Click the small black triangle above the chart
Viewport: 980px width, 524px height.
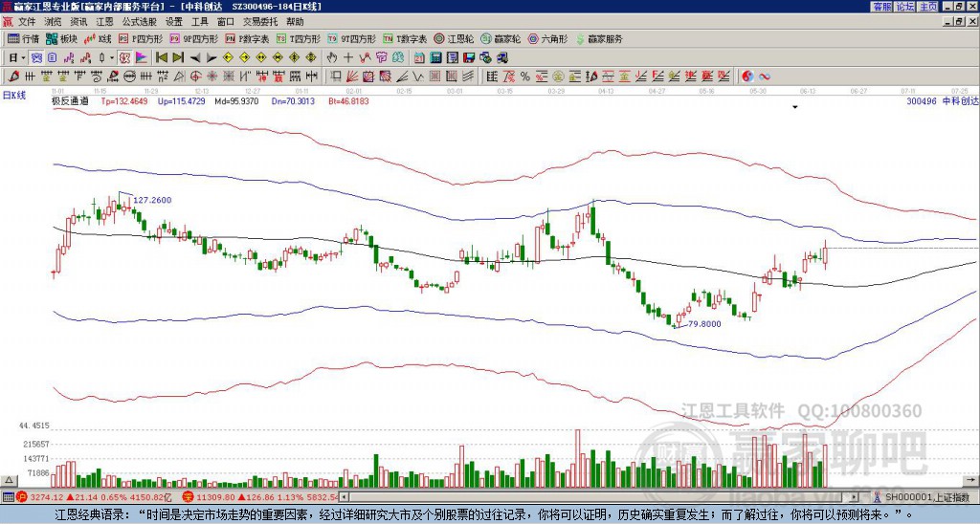[x=795, y=107]
